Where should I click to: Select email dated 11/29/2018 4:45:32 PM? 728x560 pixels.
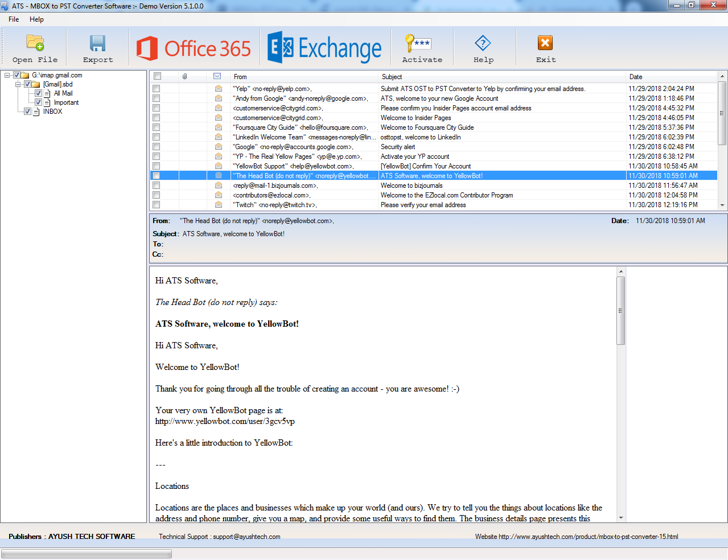(434, 108)
